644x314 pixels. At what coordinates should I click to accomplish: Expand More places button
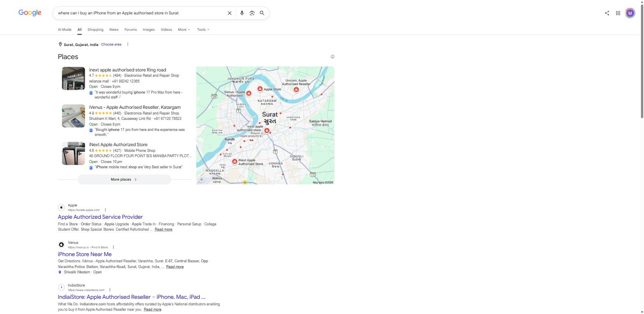(124, 179)
